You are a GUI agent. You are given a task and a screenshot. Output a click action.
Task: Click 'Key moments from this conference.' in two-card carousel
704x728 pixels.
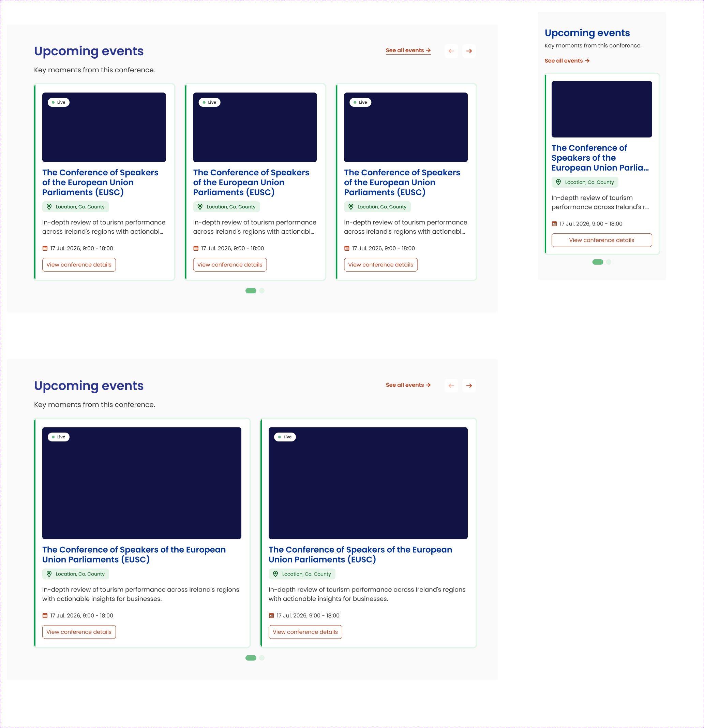(x=95, y=405)
